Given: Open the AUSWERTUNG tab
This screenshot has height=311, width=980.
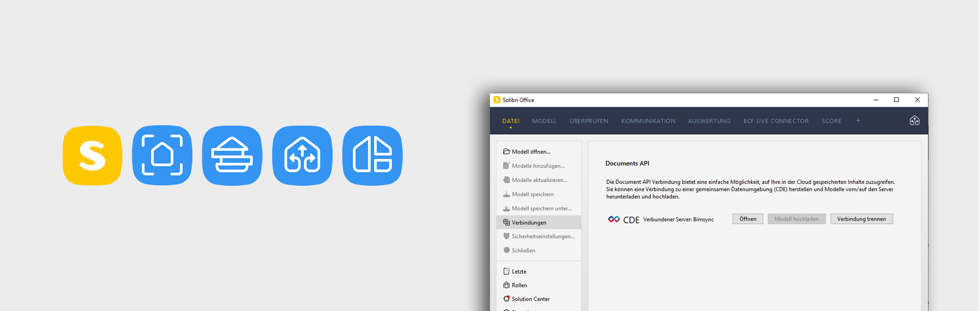Looking at the screenshot, I should tap(709, 121).
